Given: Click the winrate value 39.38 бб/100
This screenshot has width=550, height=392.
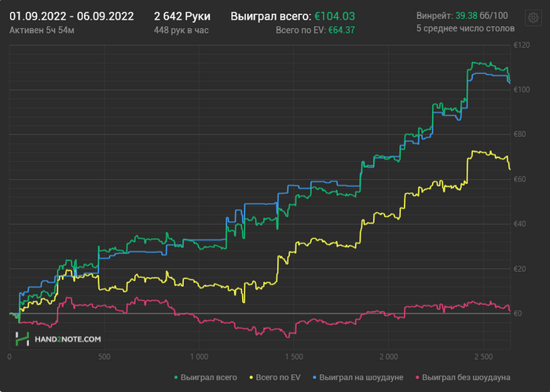Looking at the screenshot, I should (x=481, y=16).
